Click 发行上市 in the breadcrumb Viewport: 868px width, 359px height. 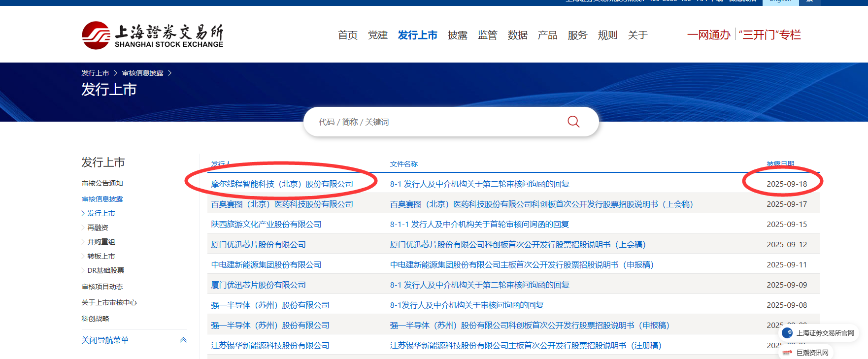(x=95, y=73)
